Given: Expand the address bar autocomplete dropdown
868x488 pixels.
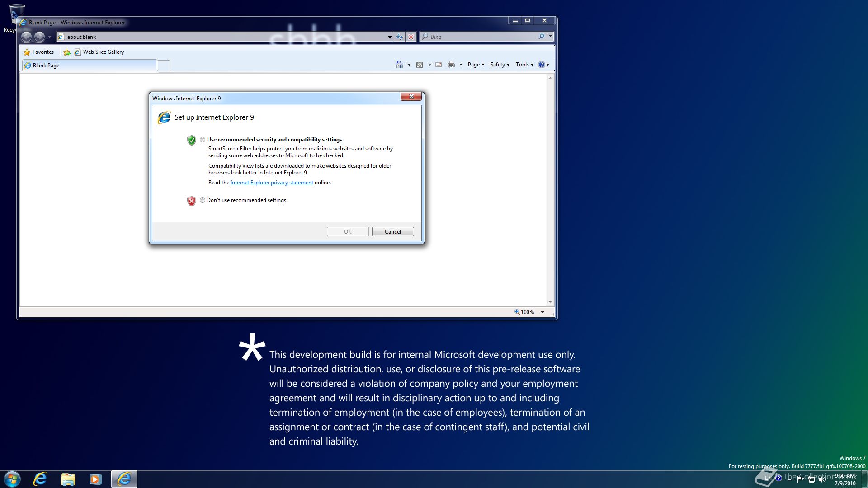Looking at the screenshot, I should [x=390, y=37].
